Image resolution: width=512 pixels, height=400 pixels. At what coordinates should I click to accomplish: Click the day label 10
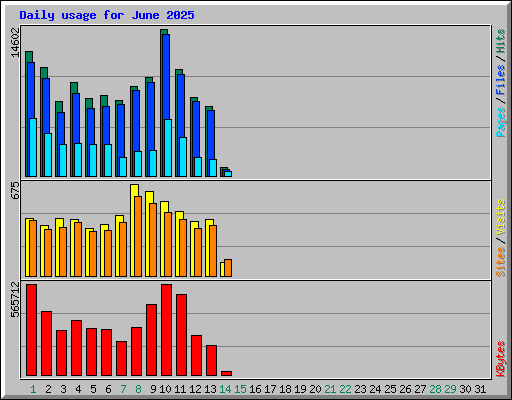(165, 389)
